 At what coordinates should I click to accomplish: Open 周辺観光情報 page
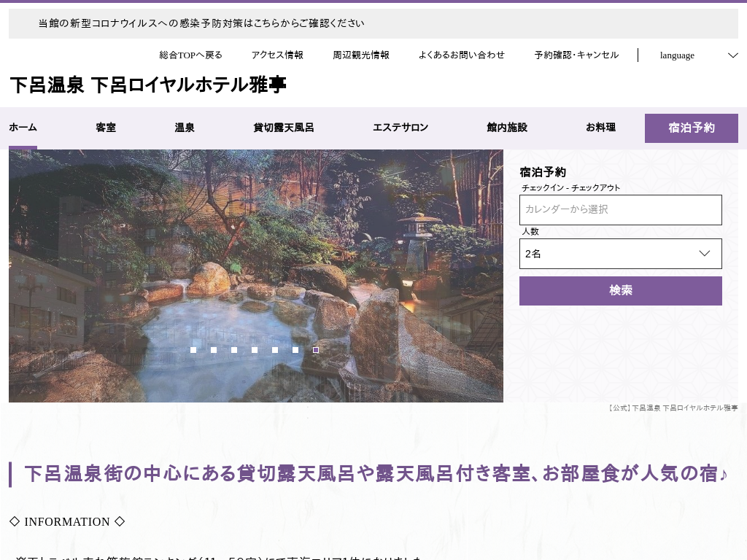(x=360, y=55)
